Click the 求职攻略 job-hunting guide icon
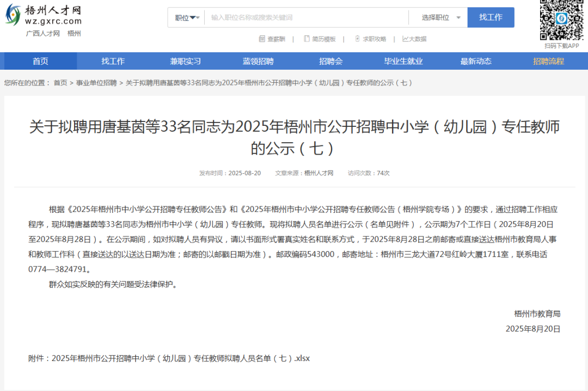 pos(358,39)
